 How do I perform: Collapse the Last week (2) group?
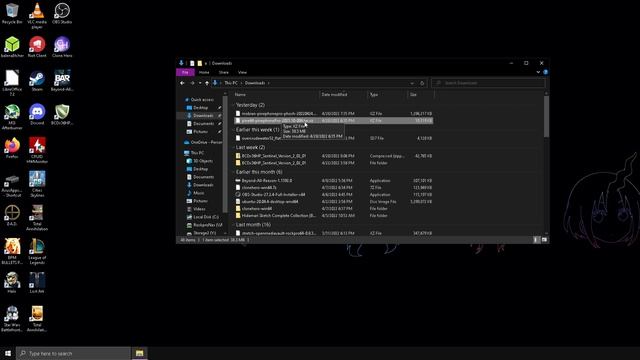point(234,147)
